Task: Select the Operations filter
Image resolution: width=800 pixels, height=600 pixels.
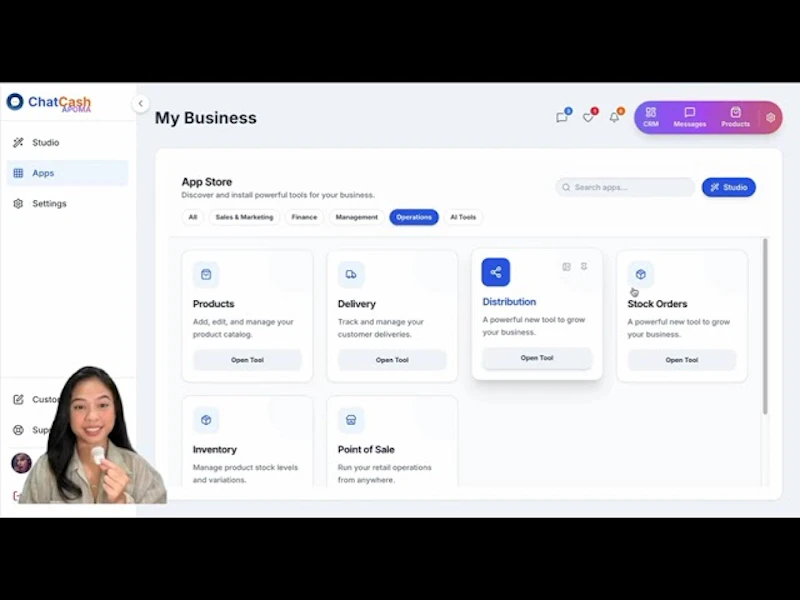Action: pyautogui.click(x=414, y=217)
